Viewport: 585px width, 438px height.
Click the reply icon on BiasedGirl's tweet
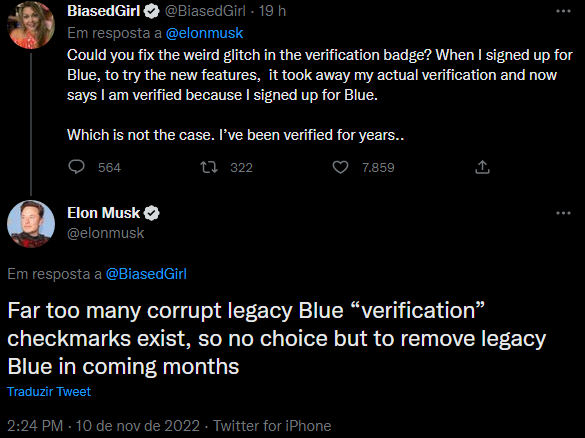[76, 167]
